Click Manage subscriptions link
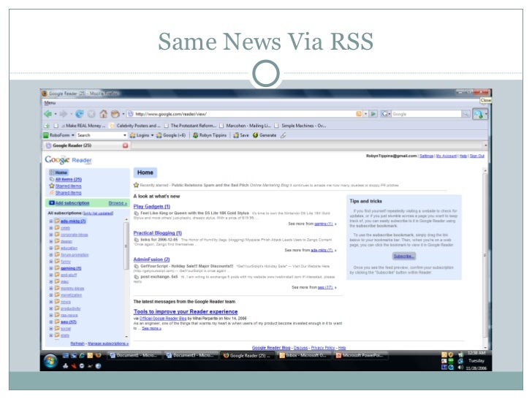Screen dimensions: 532x399 108,343
